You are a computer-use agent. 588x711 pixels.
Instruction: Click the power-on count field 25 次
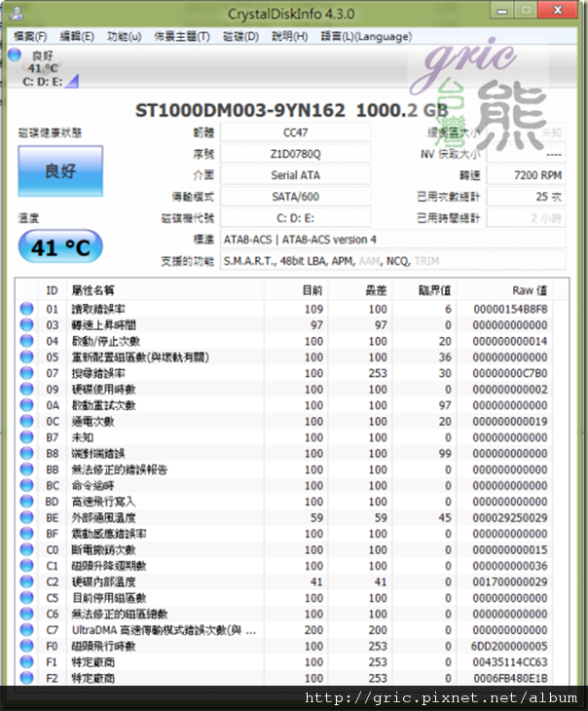point(526,197)
